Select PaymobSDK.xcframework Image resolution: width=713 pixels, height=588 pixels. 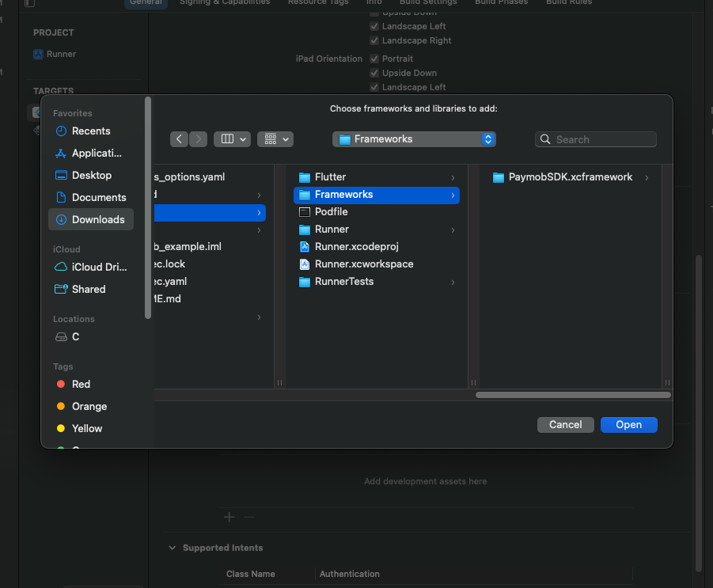pyautogui.click(x=571, y=177)
